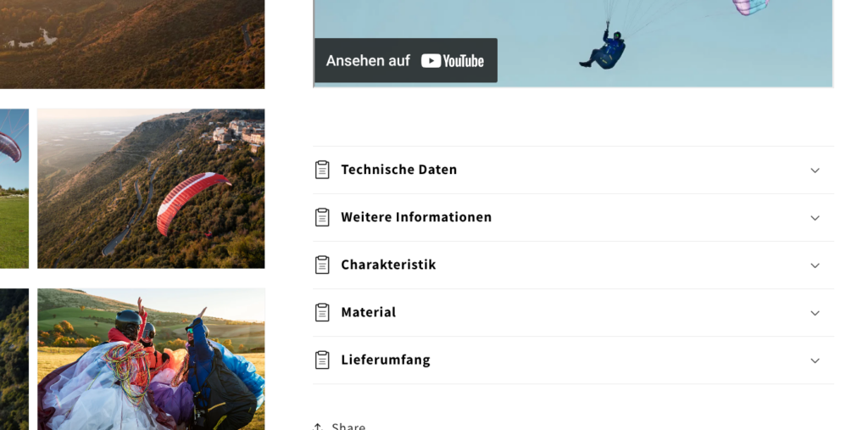This screenshot has height=430, width=868.
Task: Expand Weitere Informationen using chevron arrow
Action: coord(815,218)
